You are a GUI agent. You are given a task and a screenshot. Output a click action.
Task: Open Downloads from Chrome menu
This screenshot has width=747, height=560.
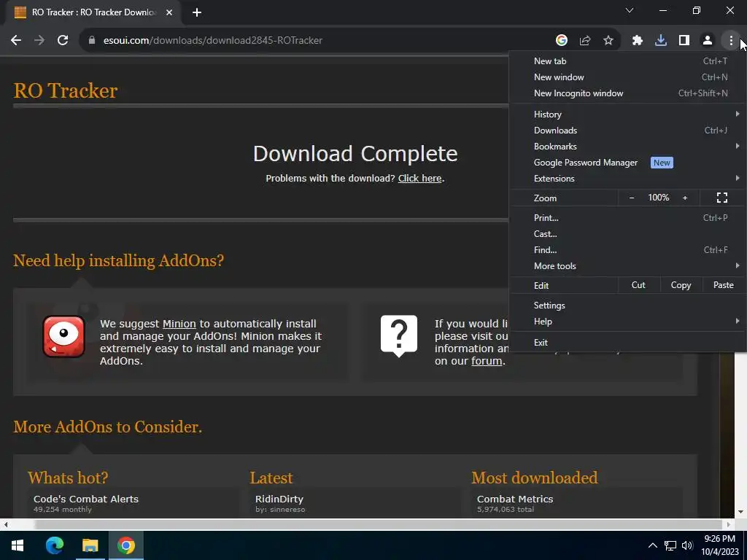pyautogui.click(x=628, y=131)
